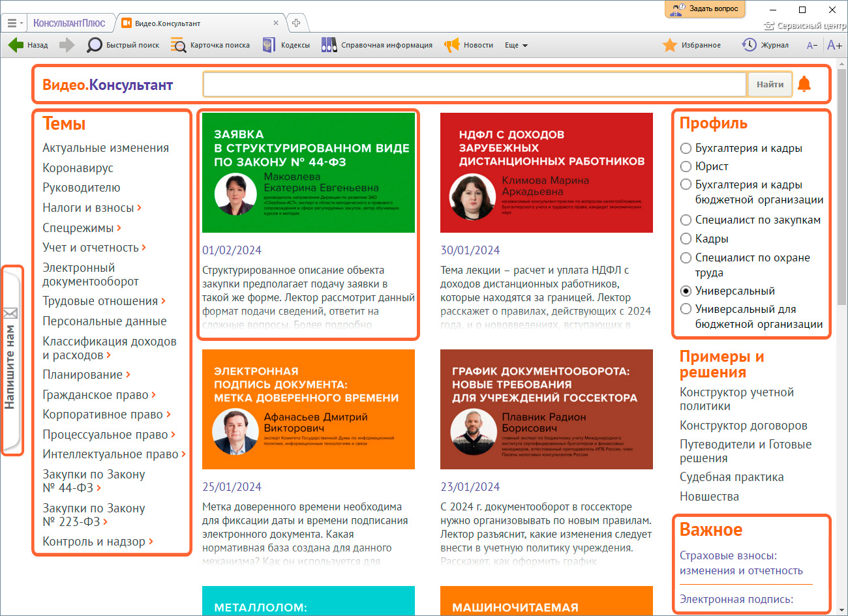The width and height of the screenshot is (848, 616).
Task: Open Новости megaphone
Action: (x=469, y=45)
